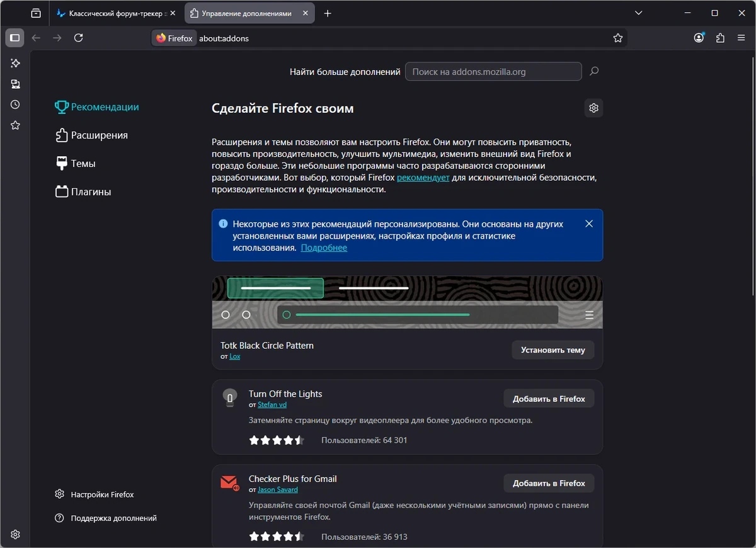756x548 pixels.
Task: Open the extensions puzzle icon in toolbar
Action: point(720,38)
